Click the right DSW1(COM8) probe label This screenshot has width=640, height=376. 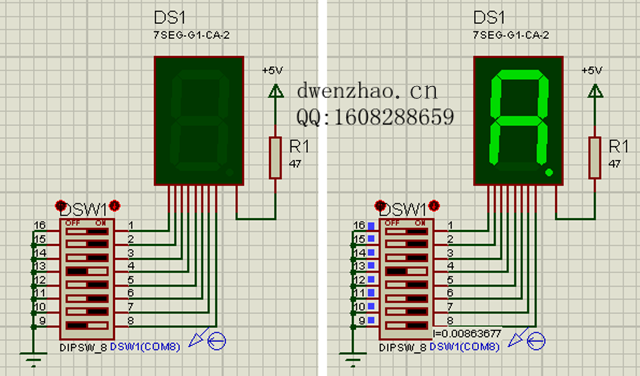tap(464, 347)
